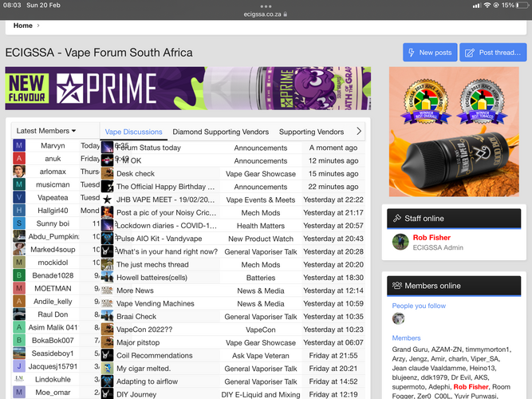532x399 pixels.
Task: Open the New Product Watch forum link
Action: coord(261,239)
